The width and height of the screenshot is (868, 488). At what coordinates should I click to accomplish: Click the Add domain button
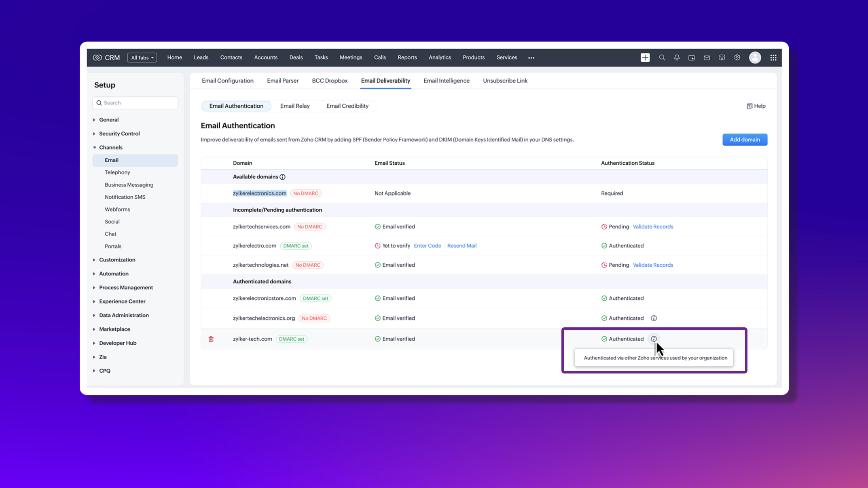tap(745, 140)
